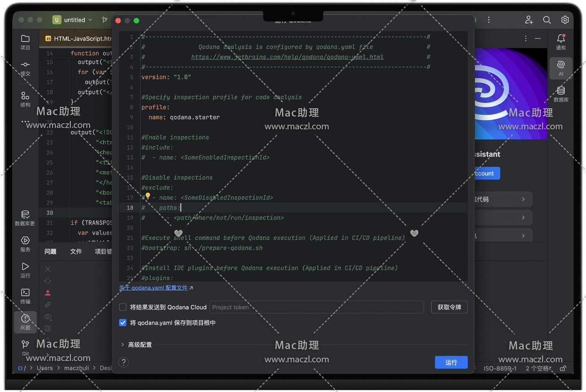Enable sending results to Qodana Cloud
The height and width of the screenshot is (392, 586).
click(123, 307)
